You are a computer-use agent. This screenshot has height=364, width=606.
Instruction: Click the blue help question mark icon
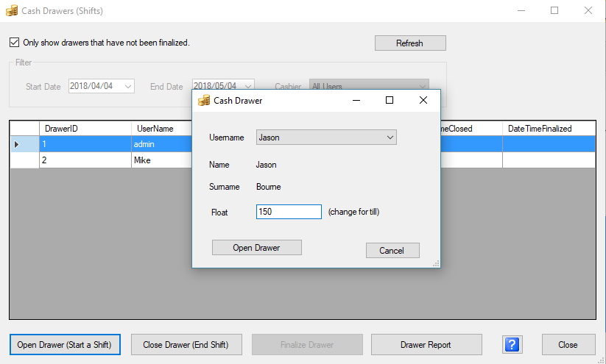click(513, 344)
